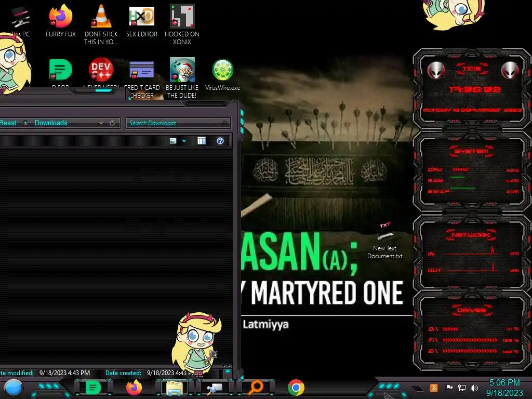
Task: Open the green chat-bubble desktop shortcut
Action: (x=60, y=70)
